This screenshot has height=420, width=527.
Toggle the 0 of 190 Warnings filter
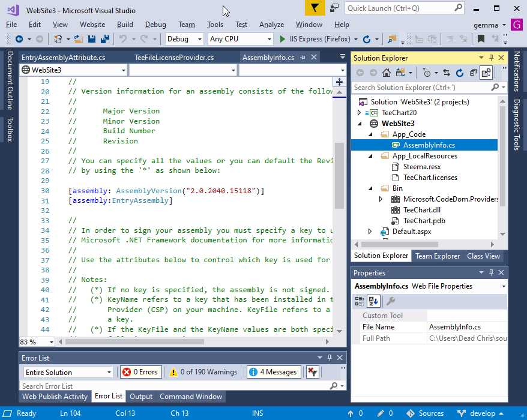pos(203,372)
